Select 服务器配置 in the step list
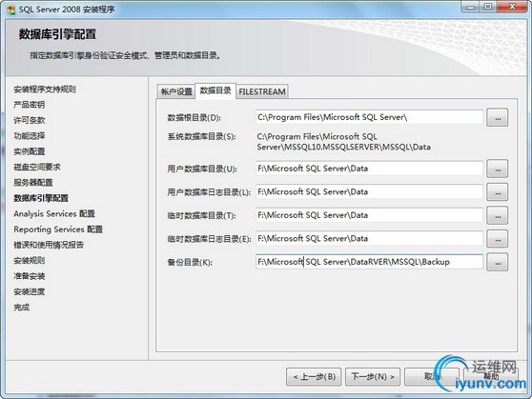Viewport: 532px width, 399px height. tap(33, 183)
